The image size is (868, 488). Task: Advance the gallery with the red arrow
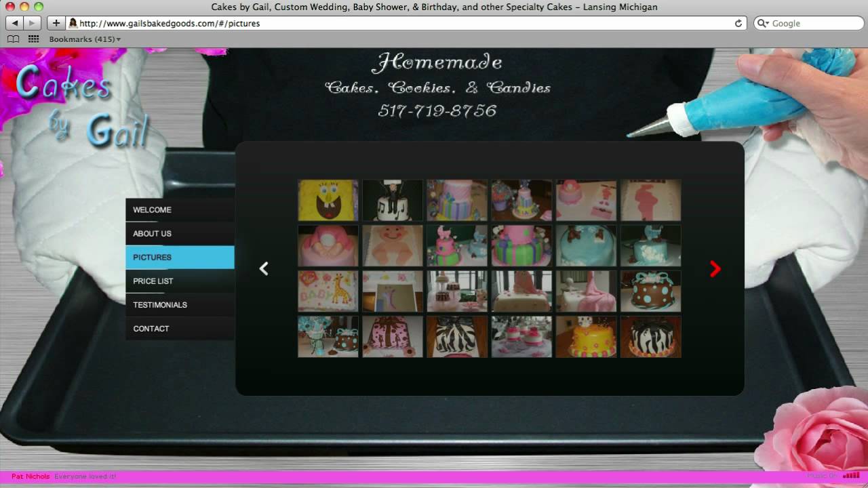click(715, 269)
